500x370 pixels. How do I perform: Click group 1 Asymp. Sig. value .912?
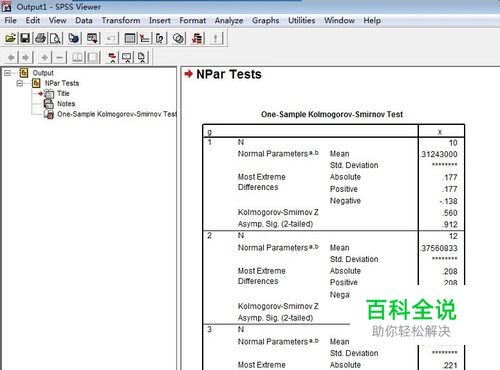450,225
